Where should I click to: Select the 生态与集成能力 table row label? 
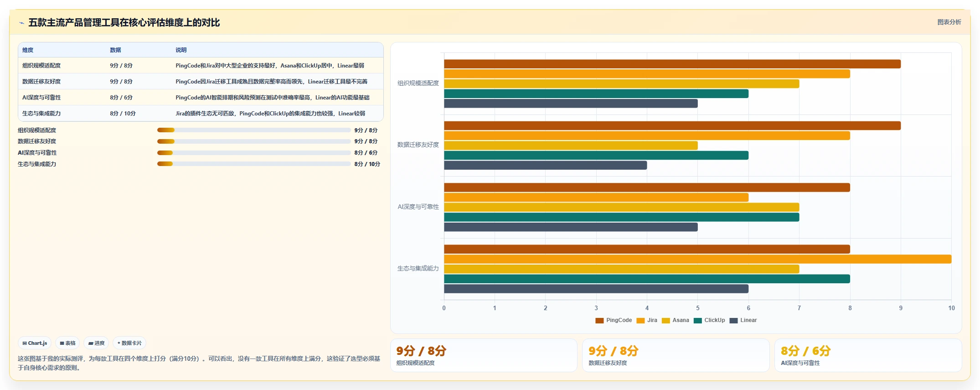pyautogui.click(x=41, y=114)
